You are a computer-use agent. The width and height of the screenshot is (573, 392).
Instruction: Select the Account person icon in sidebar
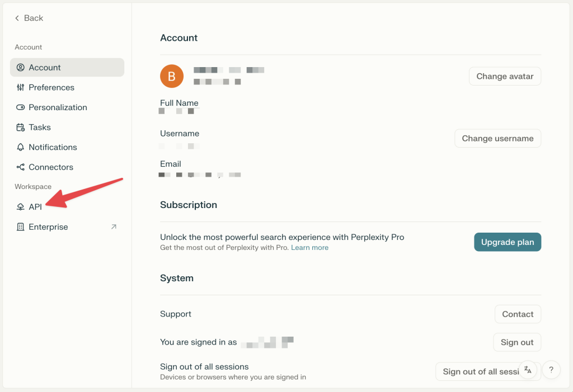click(x=21, y=67)
